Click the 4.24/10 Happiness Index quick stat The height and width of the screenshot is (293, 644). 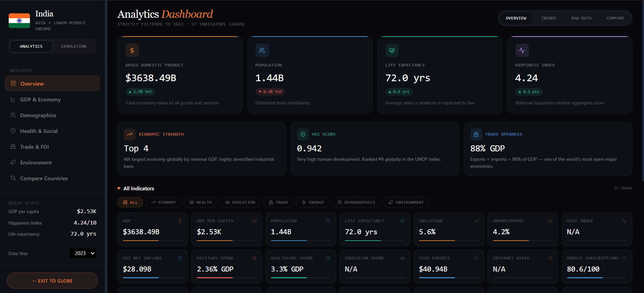[x=85, y=223]
